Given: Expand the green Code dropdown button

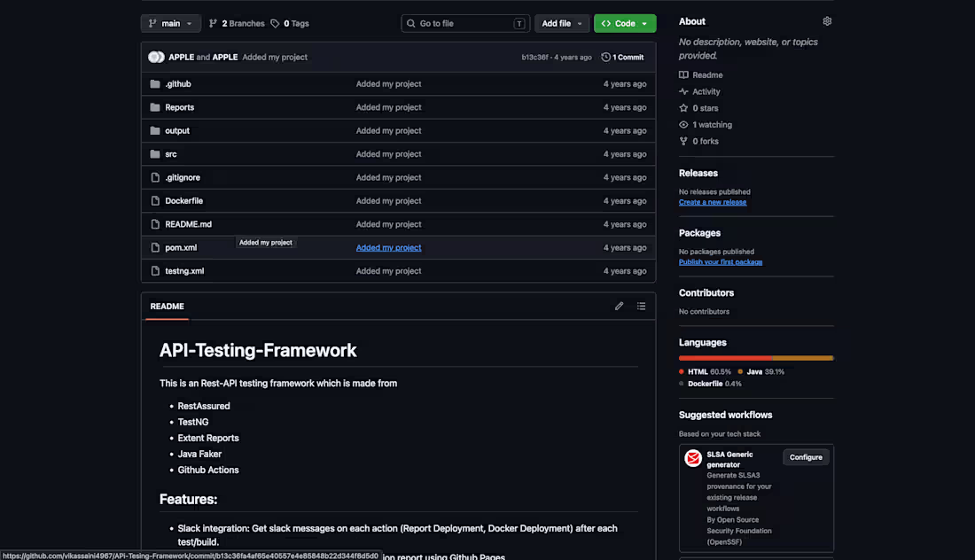Looking at the screenshot, I should (624, 24).
